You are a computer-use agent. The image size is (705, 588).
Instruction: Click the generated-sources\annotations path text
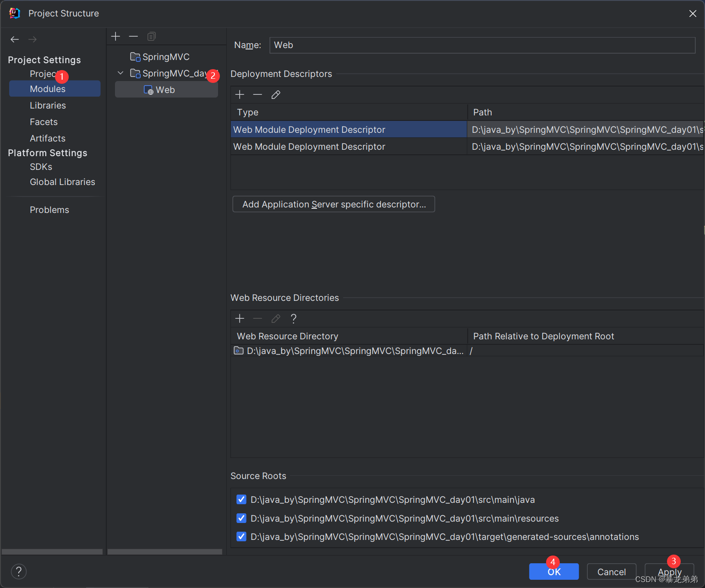(444, 537)
